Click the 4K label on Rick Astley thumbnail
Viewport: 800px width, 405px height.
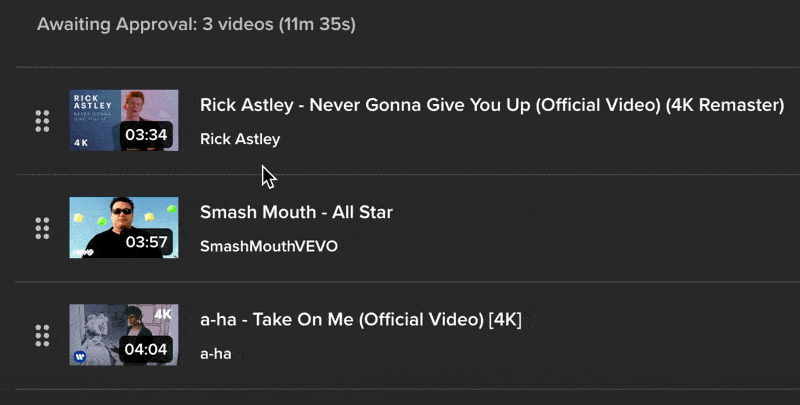coord(82,142)
